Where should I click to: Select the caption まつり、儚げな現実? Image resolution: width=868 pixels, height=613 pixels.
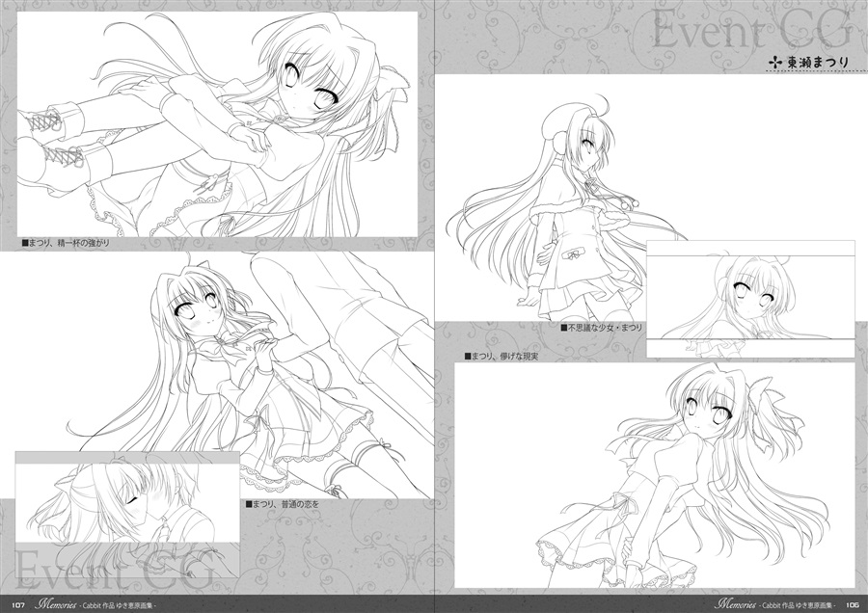pyautogui.click(x=502, y=357)
